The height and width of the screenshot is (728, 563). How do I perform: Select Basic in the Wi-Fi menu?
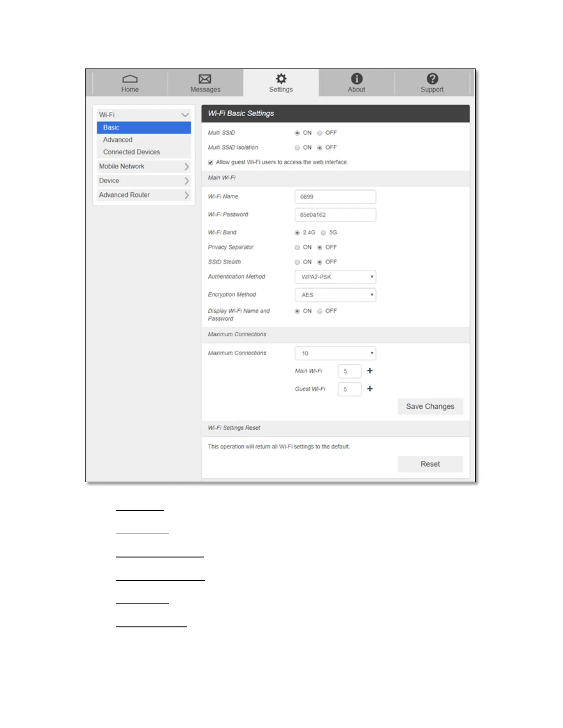[x=144, y=128]
